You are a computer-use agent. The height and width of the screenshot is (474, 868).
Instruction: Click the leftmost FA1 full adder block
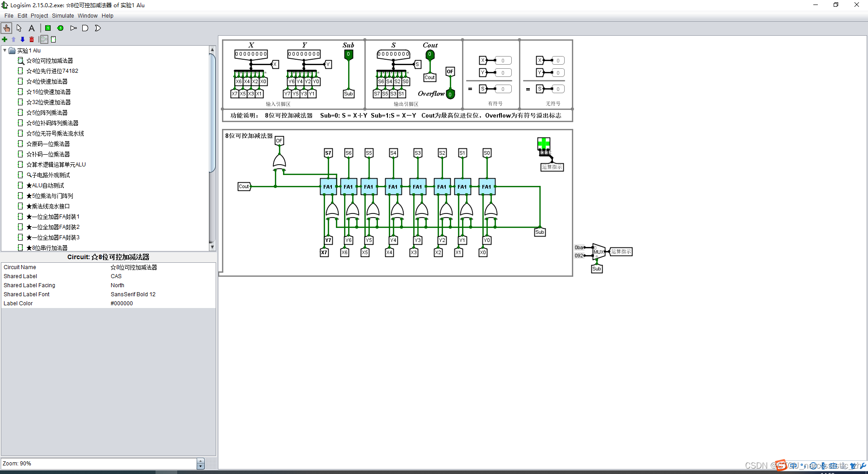(x=328, y=187)
